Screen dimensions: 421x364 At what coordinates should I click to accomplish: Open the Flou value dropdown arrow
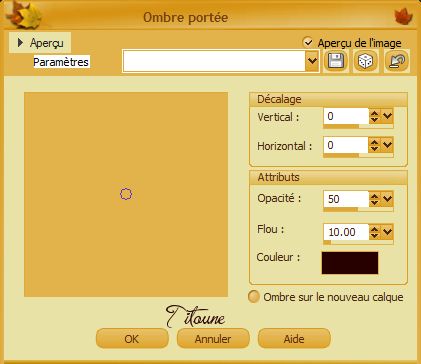click(387, 231)
